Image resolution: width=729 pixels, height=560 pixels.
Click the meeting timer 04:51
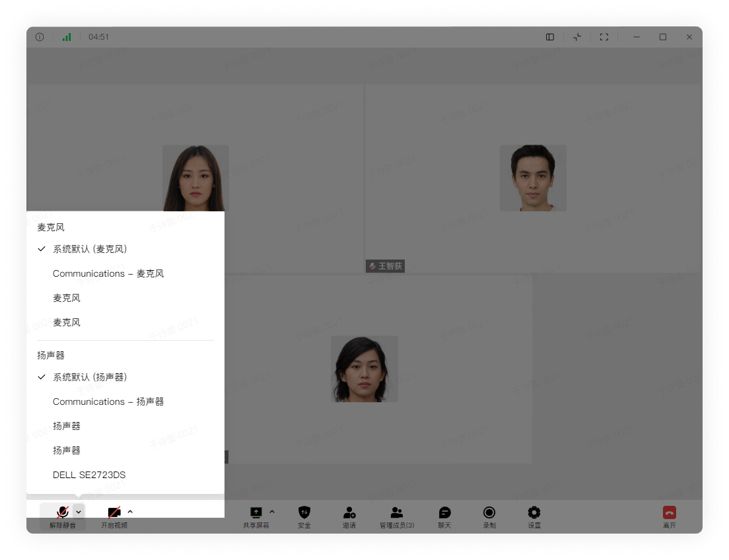point(98,37)
